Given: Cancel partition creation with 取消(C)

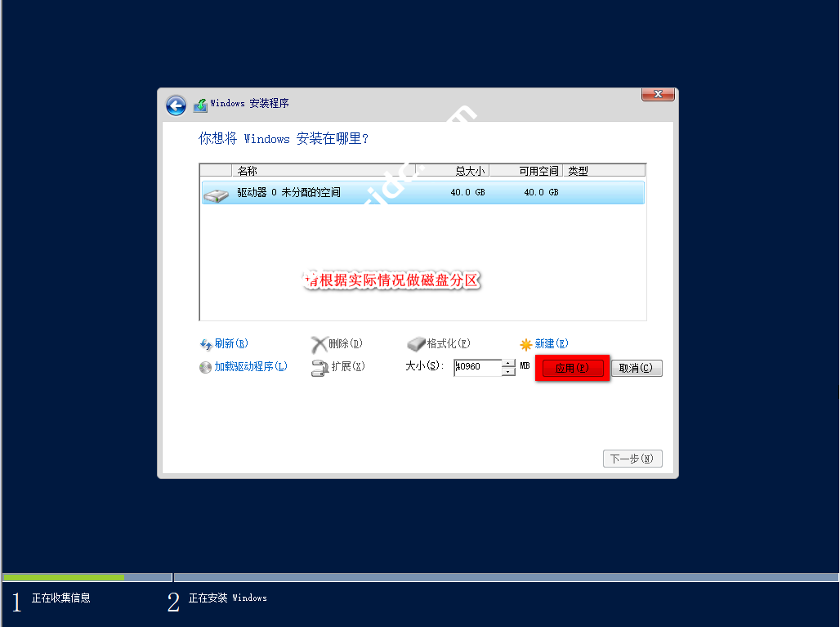Looking at the screenshot, I should [637, 368].
